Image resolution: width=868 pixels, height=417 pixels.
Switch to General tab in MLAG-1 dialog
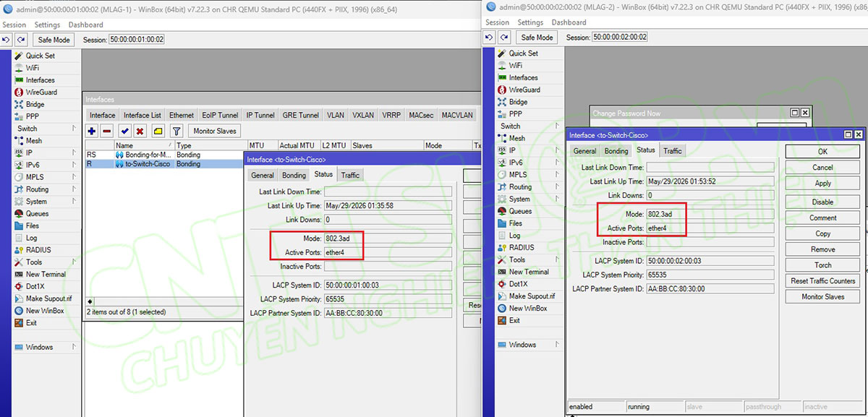click(x=263, y=175)
